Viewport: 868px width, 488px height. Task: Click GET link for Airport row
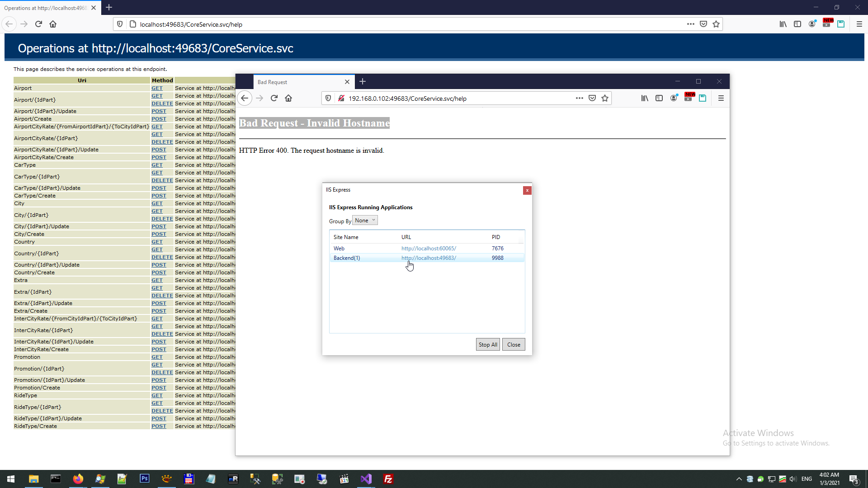(x=157, y=88)
